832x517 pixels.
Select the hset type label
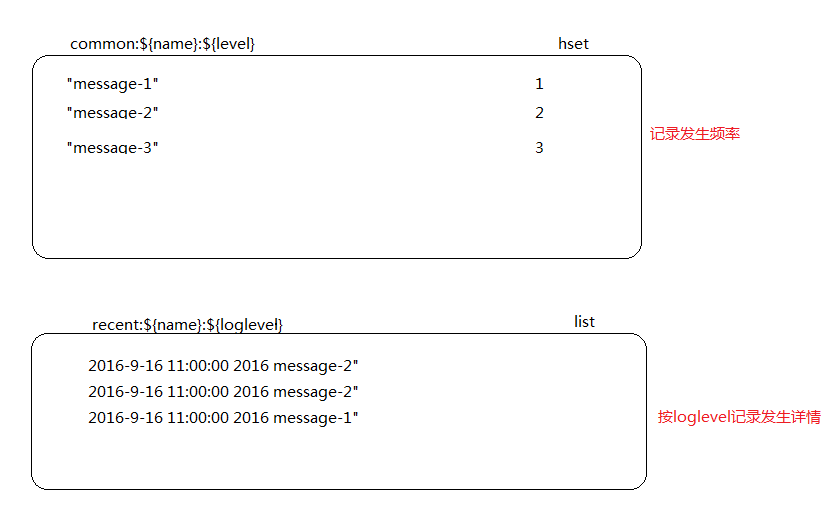tap(573, 44)
